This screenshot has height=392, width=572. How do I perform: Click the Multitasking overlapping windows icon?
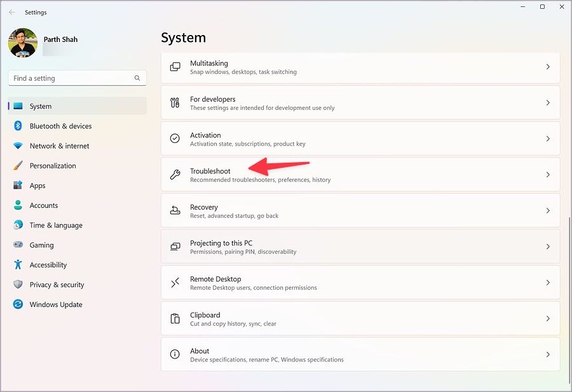[x=175, y=67]
